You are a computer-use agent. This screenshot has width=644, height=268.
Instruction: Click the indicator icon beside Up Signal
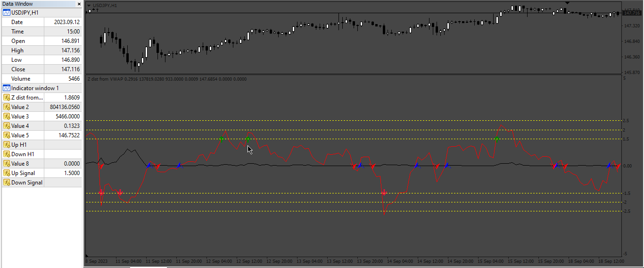click(7, 173)
